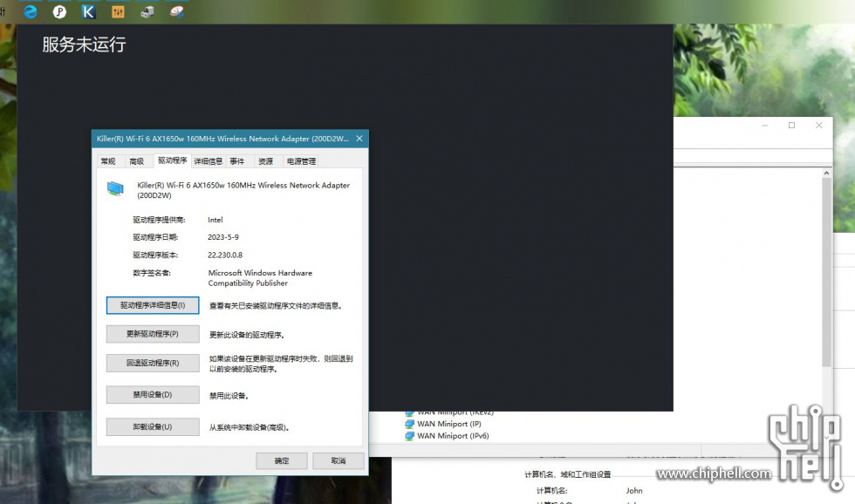Confirm with the 确定 button

click(x=281, y=461)
